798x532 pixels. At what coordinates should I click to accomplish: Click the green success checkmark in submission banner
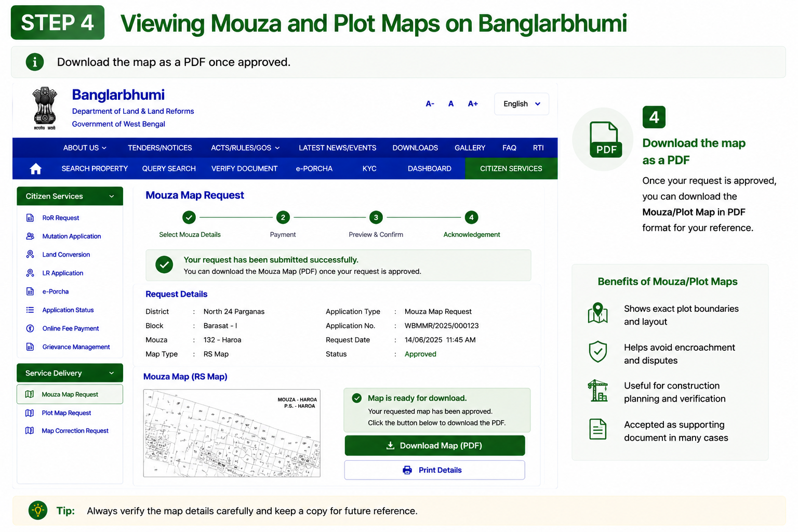pos(164,265)
